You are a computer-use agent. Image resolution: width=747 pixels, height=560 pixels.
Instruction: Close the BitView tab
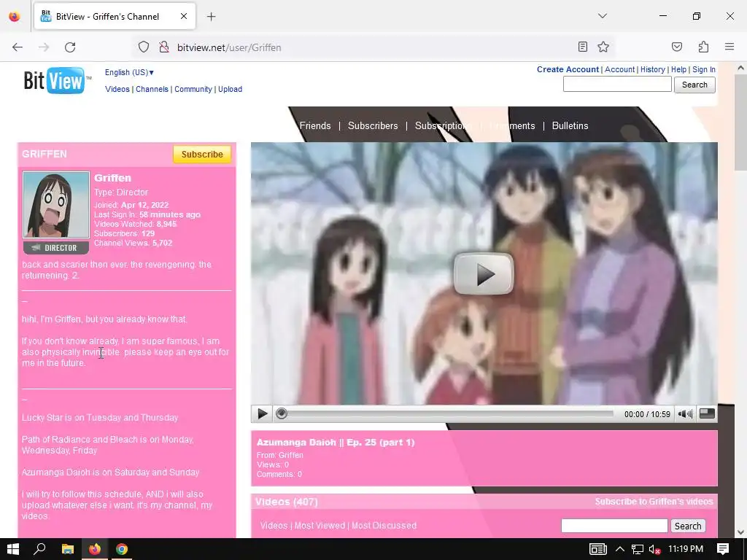184,16
